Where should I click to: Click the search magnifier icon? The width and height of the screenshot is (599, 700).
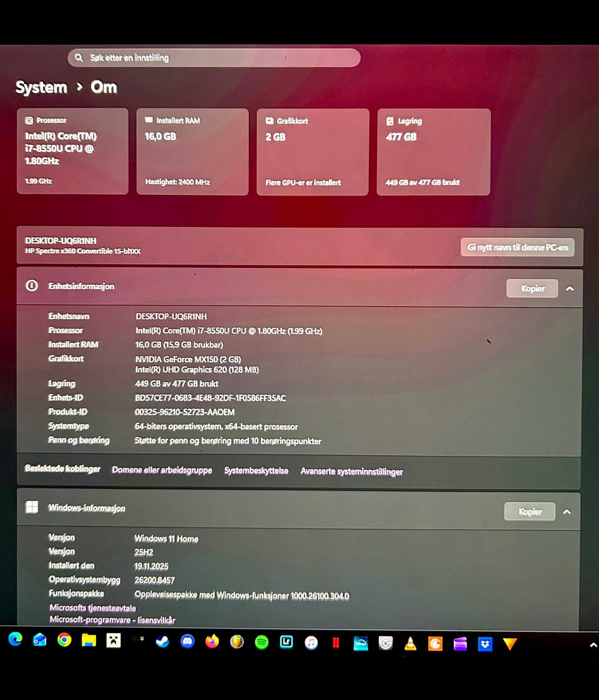coord(79,57)
